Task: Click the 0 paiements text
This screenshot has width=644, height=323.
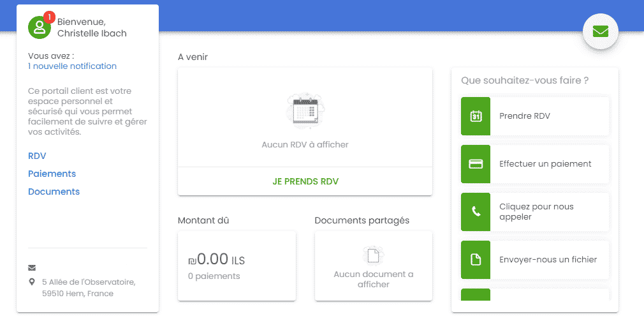Action: point(214,276)
